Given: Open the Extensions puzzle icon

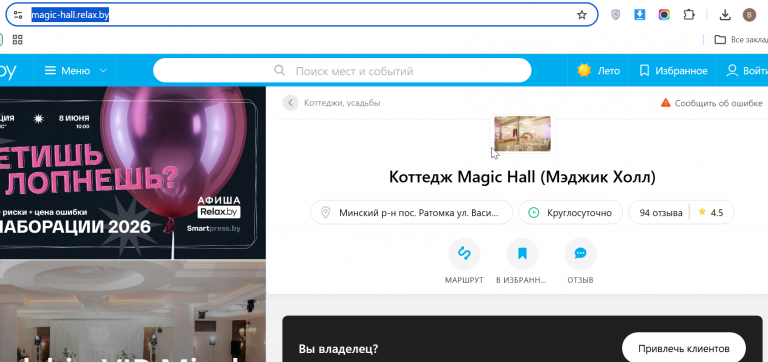Looking at the screenshot, I should coord(689,15).
